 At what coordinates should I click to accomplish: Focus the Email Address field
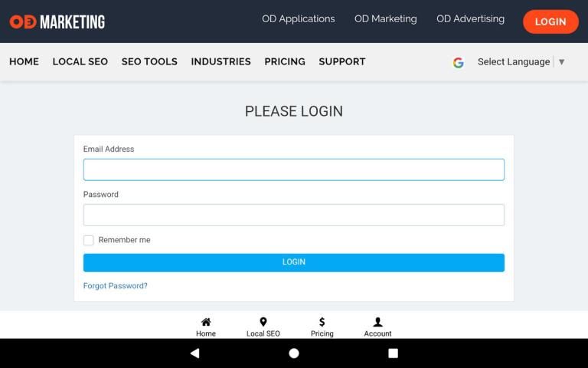(x=294, y=169)
